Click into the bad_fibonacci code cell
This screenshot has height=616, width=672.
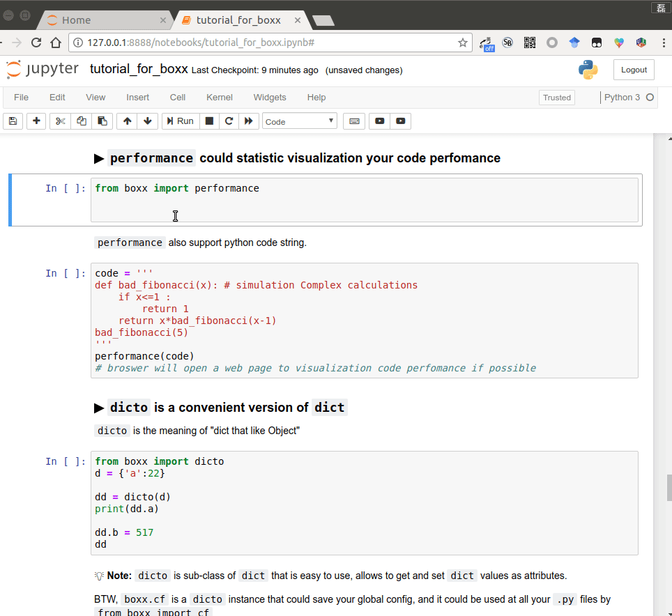tap(365, 321)
